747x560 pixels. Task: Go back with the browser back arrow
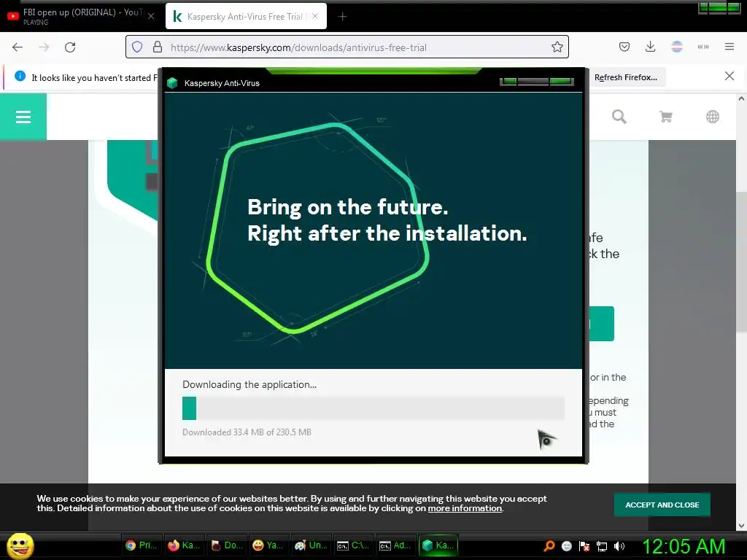[x=18, y=47]
